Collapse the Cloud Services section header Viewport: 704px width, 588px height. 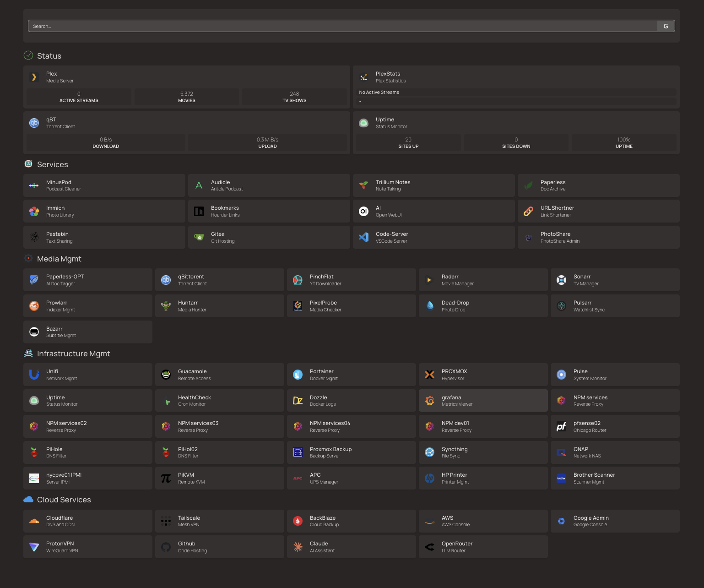tap(64, 500)
